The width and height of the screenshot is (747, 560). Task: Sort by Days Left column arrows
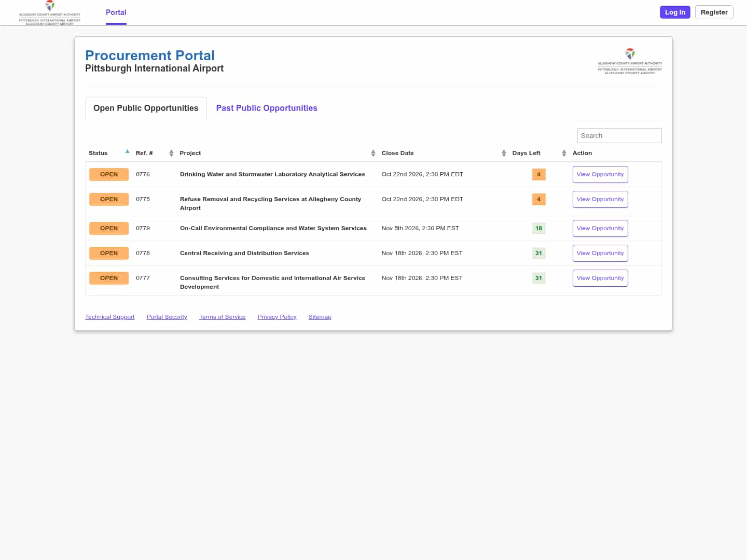pyautogui.click(x=564, y=153)
